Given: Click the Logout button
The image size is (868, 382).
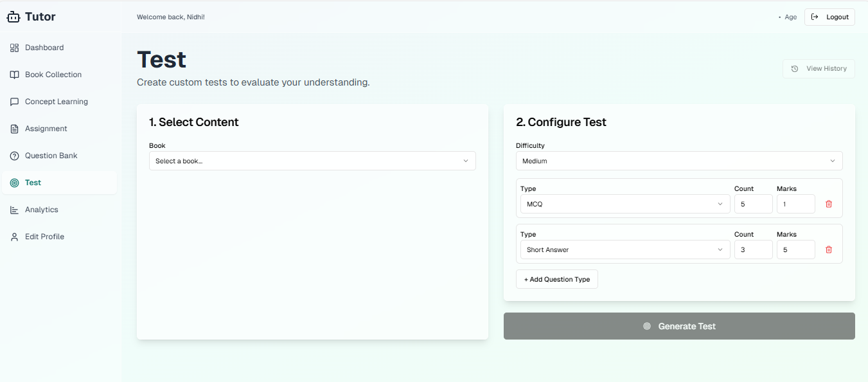Looking at the screenshot, I should (x=829, y=17).
